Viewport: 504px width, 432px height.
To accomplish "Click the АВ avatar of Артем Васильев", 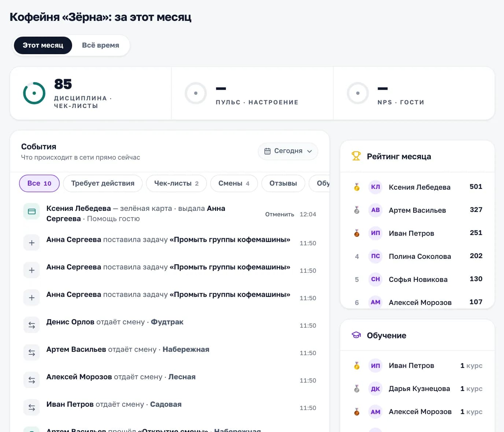I will pyautogui.click(x=375, y=210).
